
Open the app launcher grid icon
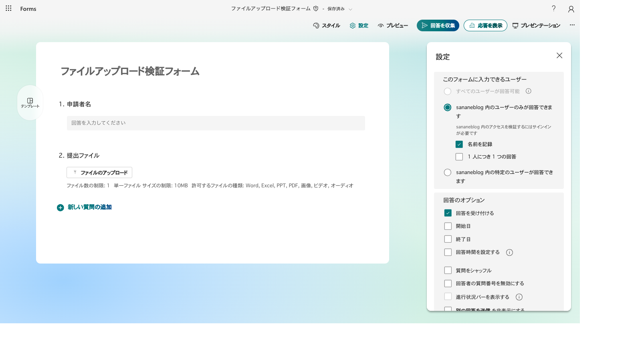(x=8, y=8)
